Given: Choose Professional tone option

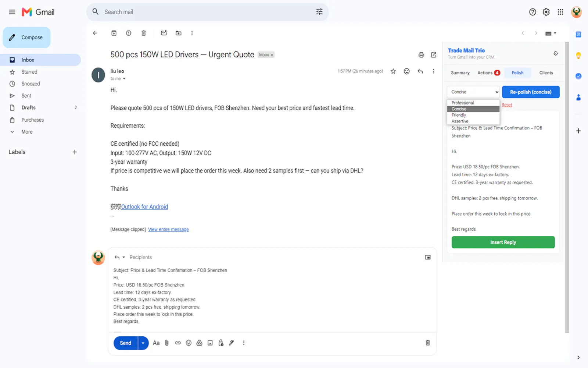Looking at the screenshot, I should pos(473,103).
